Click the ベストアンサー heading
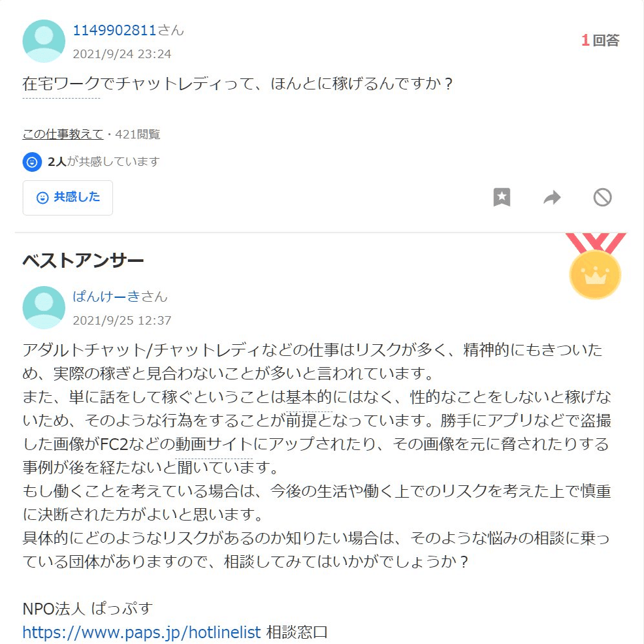Viewport: 644px width, 644px height. (83, 261)
